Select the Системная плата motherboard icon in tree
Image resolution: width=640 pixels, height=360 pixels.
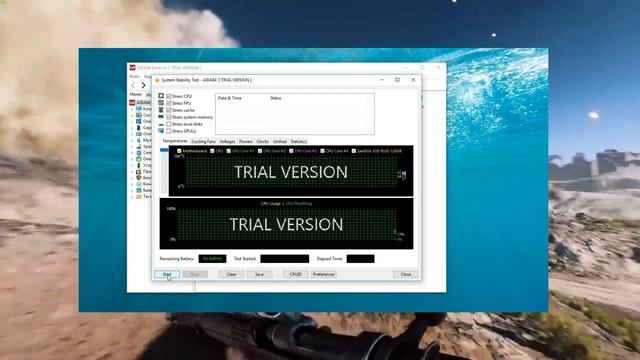click(x=139, y=115)
